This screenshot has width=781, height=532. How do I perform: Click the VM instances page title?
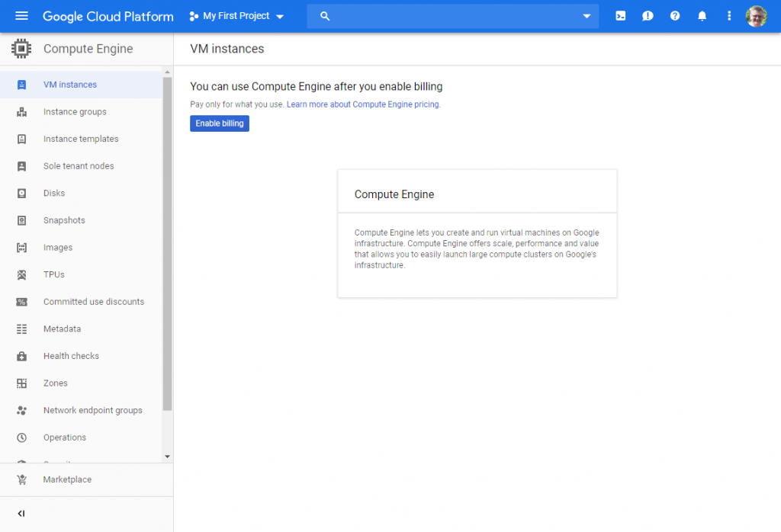(227, 49)
